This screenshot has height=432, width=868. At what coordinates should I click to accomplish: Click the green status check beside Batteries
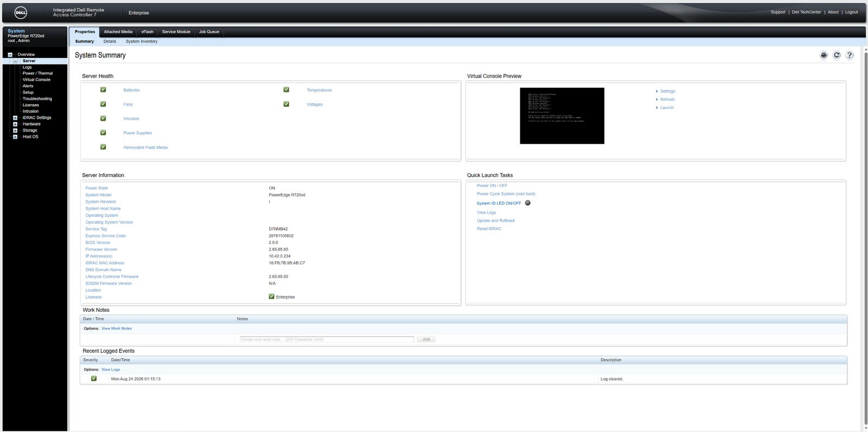pos(103,90)
